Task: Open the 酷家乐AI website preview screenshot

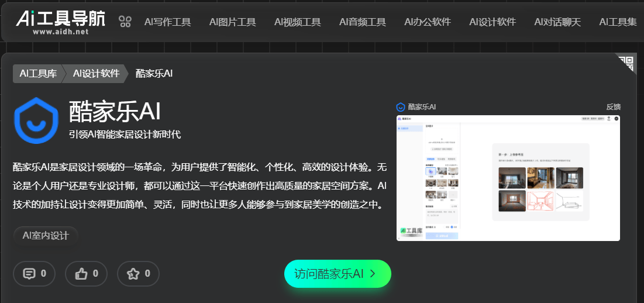Action: click(x=508, y=178)
